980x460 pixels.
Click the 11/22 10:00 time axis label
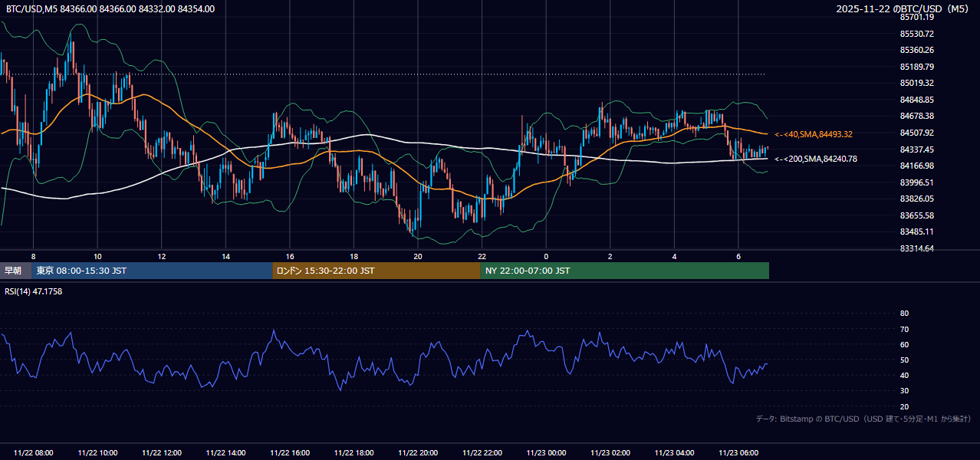coord(97,453)
